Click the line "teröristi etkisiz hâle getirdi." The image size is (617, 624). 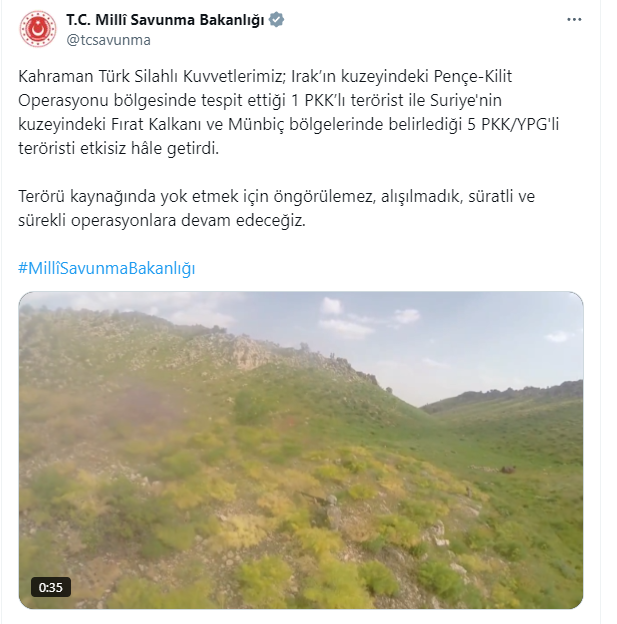pyautogui.click(x=119, y=148)
